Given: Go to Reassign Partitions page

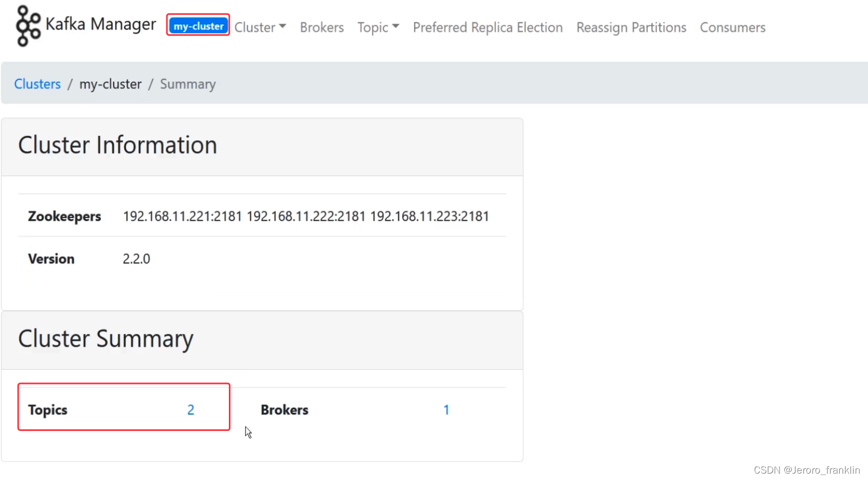Looking at the screenshot, I should point(631,27).
